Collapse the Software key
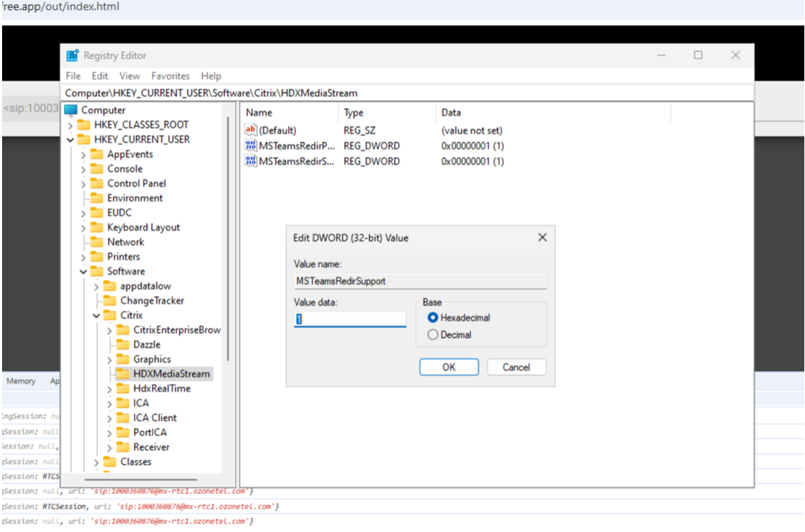Image resolution: width=805 pixels, height=532 pixels. [x=83, y=271]
